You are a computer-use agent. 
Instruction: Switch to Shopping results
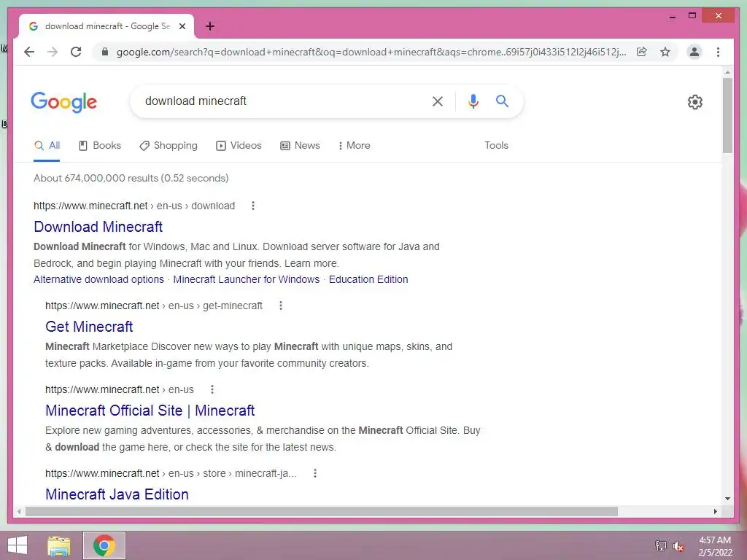169,146
